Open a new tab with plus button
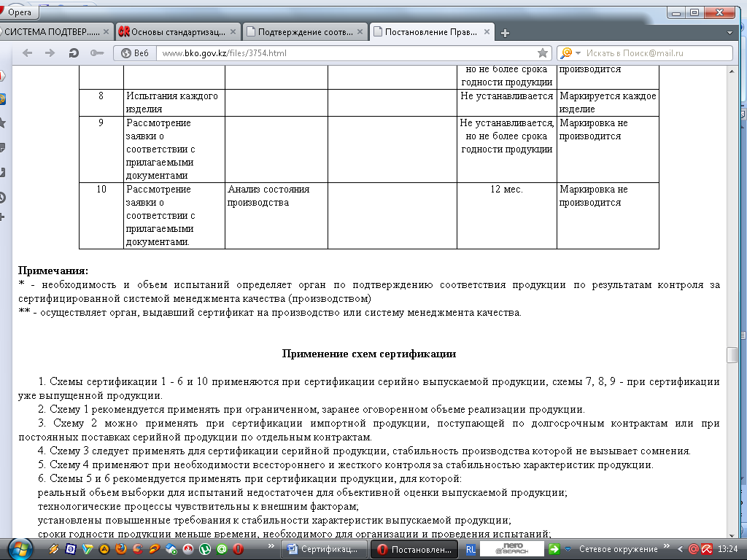 click(506, 33)
